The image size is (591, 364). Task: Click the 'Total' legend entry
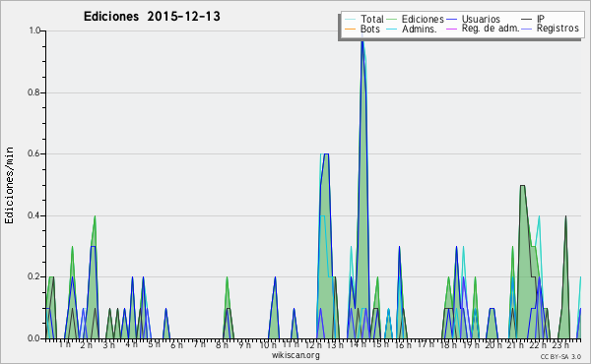372,19
